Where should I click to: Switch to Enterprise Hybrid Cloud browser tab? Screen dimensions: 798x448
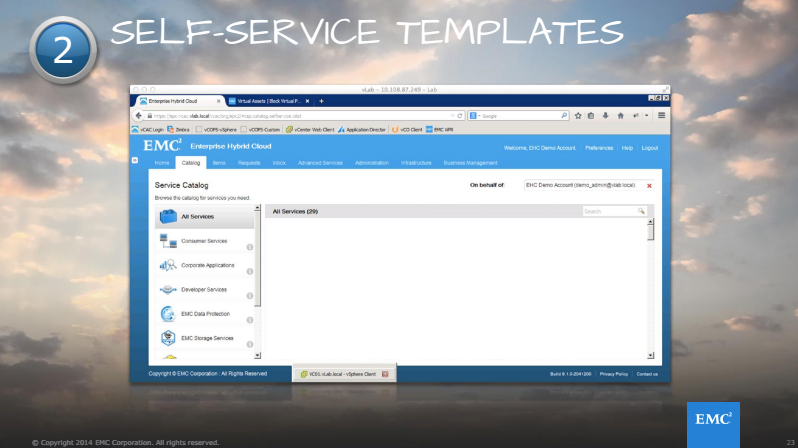click(178, 101)
